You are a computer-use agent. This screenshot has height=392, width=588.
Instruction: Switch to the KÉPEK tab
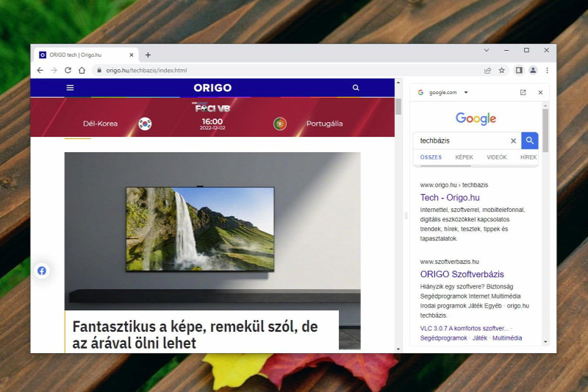(465, 157)
